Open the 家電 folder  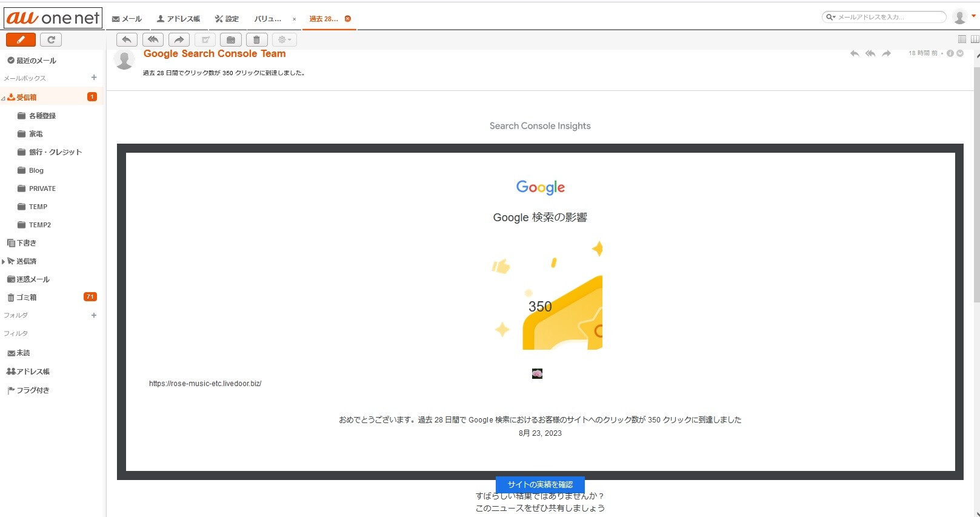(36, 134)
